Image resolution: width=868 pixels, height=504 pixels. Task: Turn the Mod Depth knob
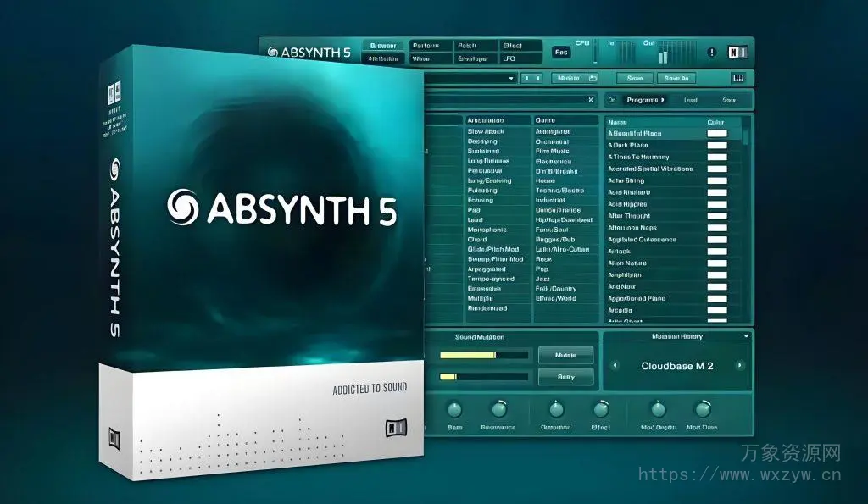pos(658,409)
